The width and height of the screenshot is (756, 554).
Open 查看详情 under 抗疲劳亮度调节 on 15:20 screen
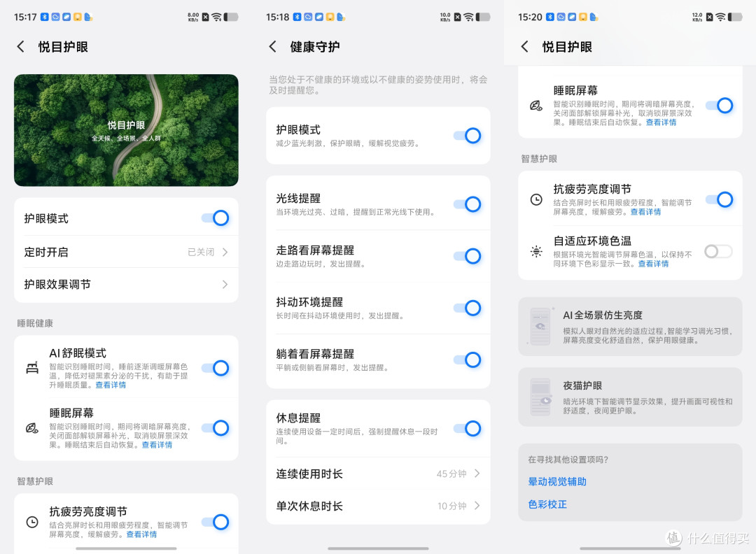point(645,212)
